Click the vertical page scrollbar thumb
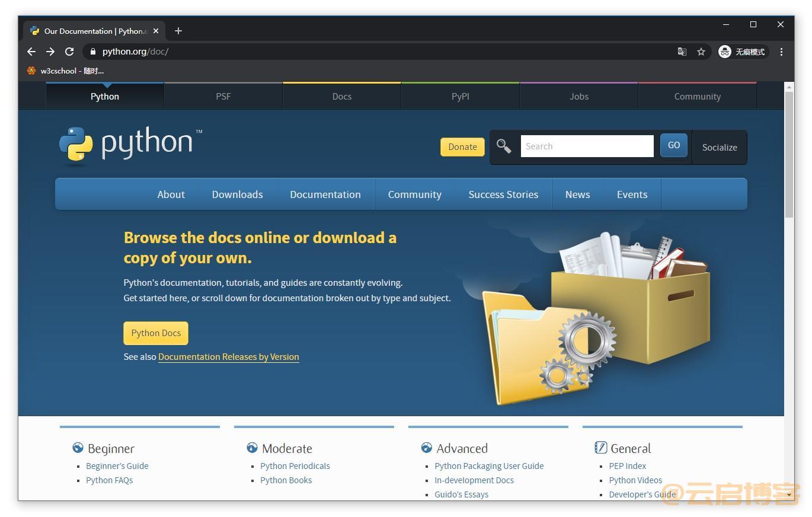This screenshot has height=517, width=812. pyautogui.click(x=789, y=154)
